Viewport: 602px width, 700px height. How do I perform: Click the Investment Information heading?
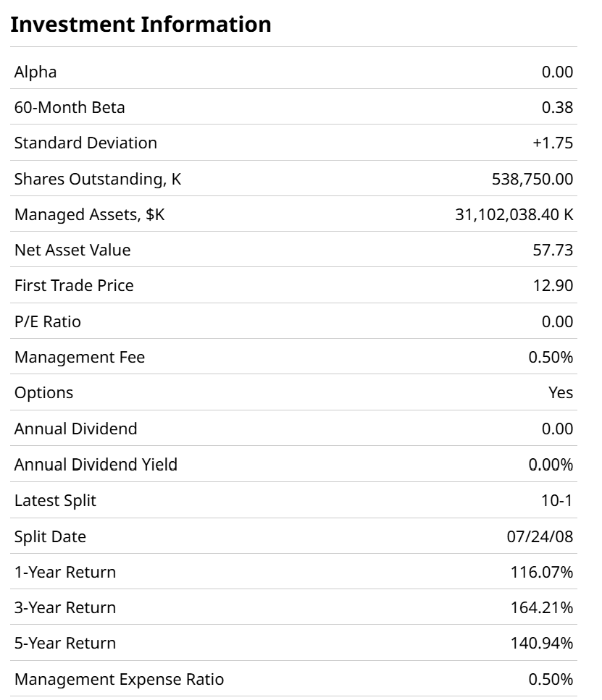pyautogui.click(x=141, y=25)
